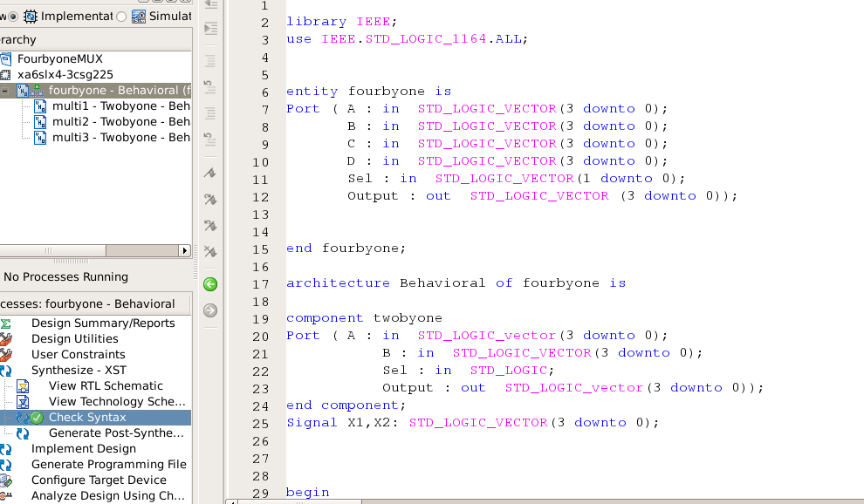864x504 pixels.
Task: Click the Design Summary sigma icon
Action: pos(5,324)
